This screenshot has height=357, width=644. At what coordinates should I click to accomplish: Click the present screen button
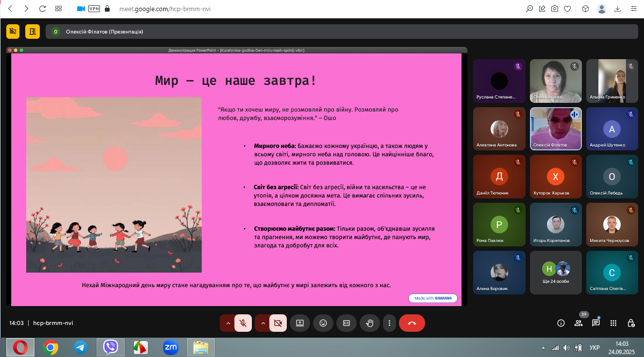300,323
